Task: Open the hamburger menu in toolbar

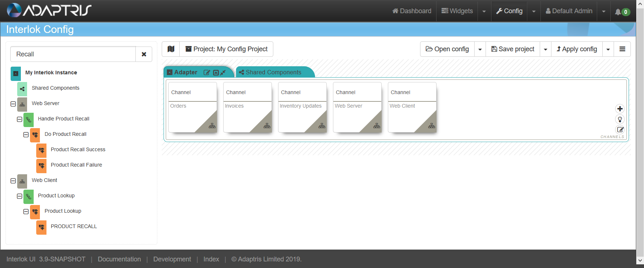Action: tap(622, 49)
